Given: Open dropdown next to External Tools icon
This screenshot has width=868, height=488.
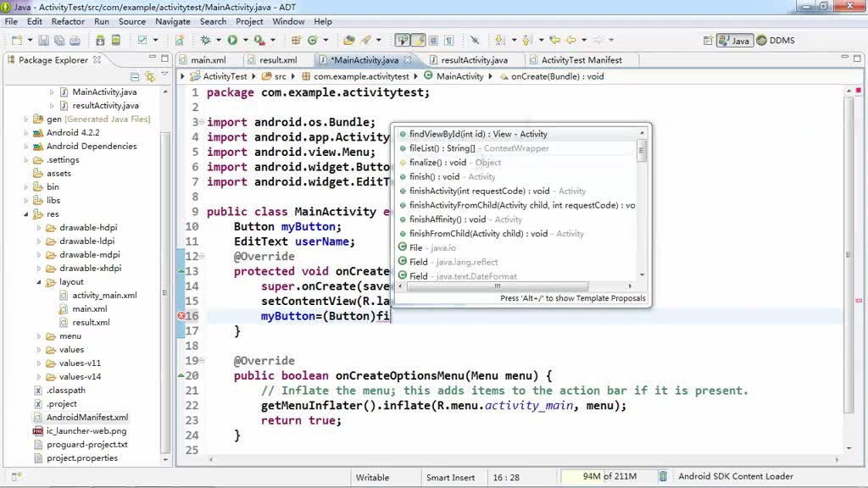Looking at the screenshot, I should pyautogui.click(x=272, y=41).
